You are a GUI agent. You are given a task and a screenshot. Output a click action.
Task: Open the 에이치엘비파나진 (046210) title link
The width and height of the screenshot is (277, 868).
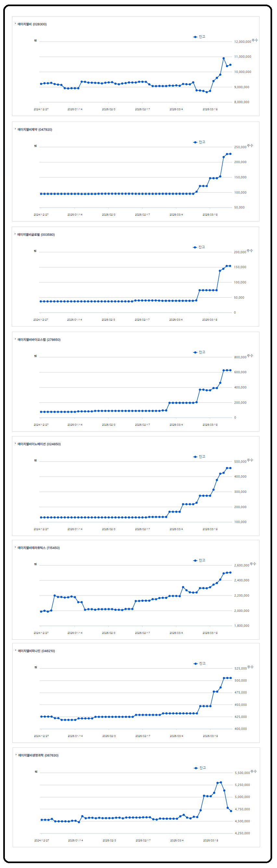click(x=36, y=651)
